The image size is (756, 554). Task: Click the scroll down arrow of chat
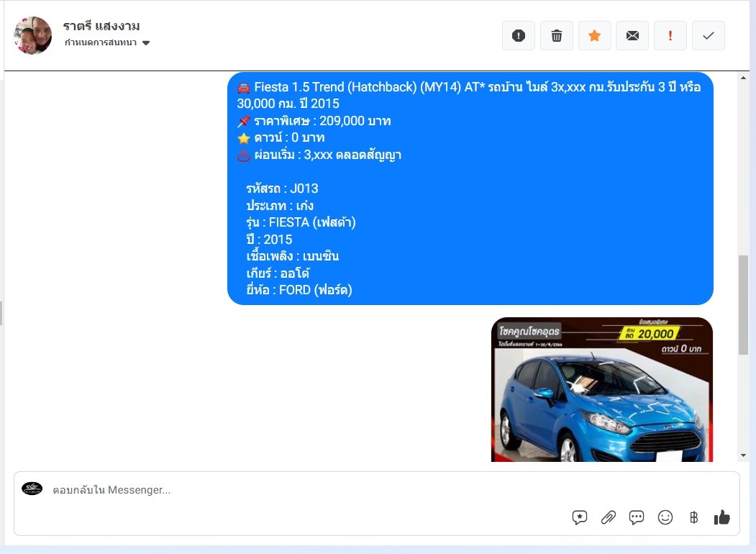click(744, 455)
